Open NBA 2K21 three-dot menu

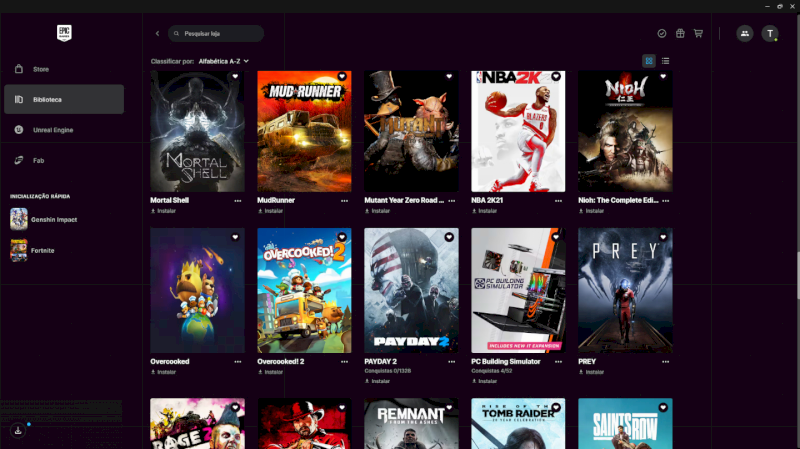click(x=559, y=201)
